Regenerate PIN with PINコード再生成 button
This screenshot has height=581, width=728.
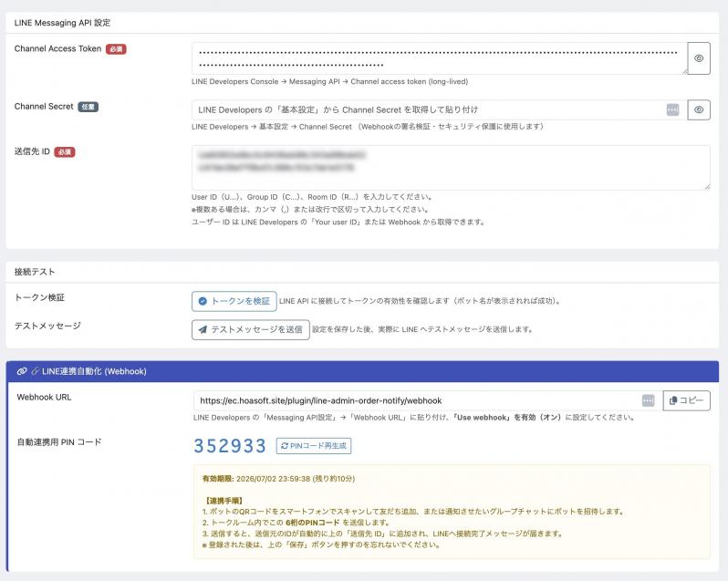click(314, 445)
